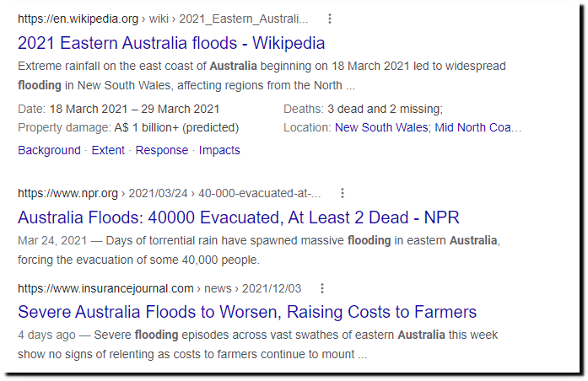Click the NPR snippet dated Mar 24, 2021
Viewport: 588px width, 381px height.
(259, 250)
